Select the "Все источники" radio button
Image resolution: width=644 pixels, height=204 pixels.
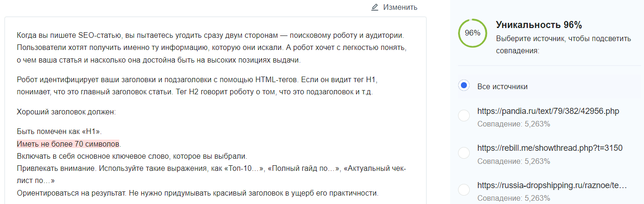pyautogui.click(x=464, y=86)
